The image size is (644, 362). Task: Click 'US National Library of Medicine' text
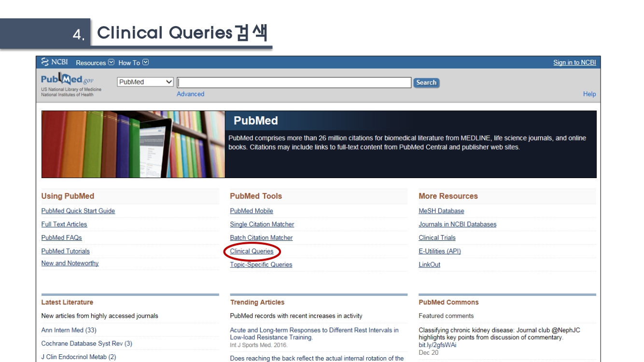point(71,90)
